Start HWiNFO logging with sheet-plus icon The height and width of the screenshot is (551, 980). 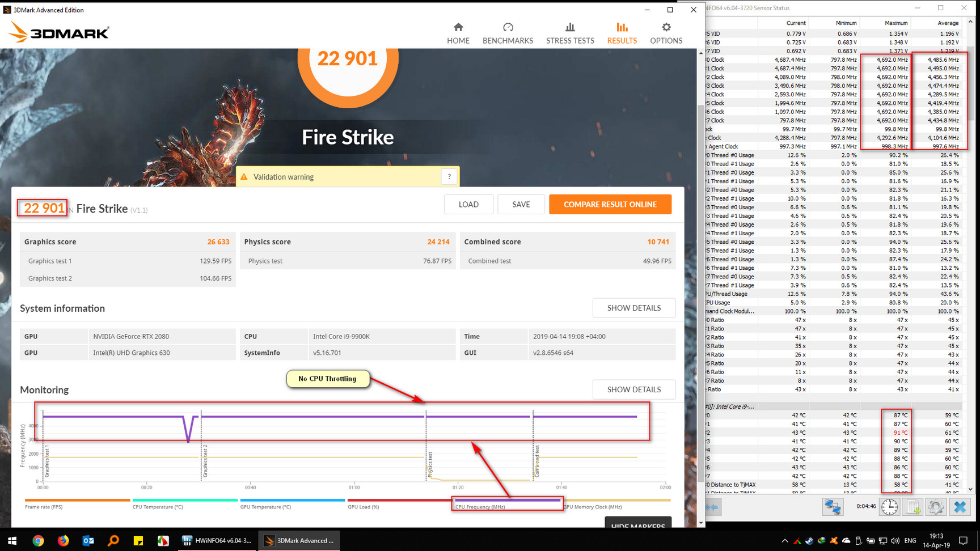[x=913, y=506]
